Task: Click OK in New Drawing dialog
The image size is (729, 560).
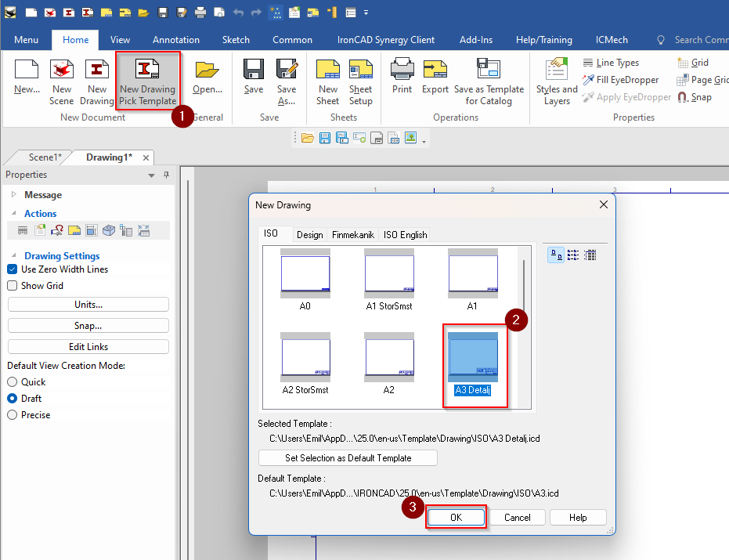Action: [x=456, y=517]
